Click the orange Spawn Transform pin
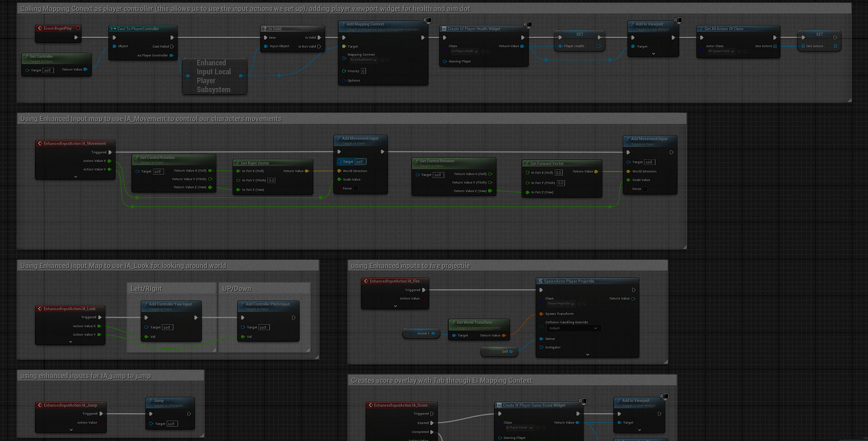This screenshot has width=868, height=441. (x=541, y=314)
